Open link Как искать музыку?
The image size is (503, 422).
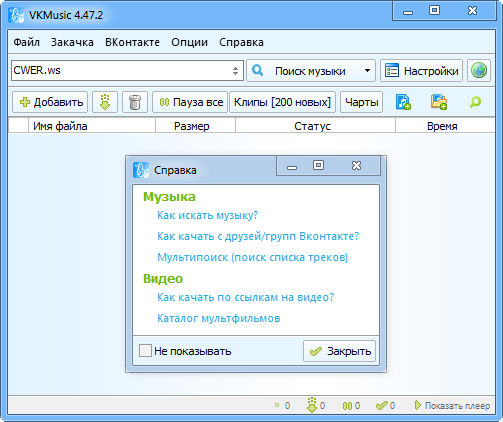pos(207,215)
